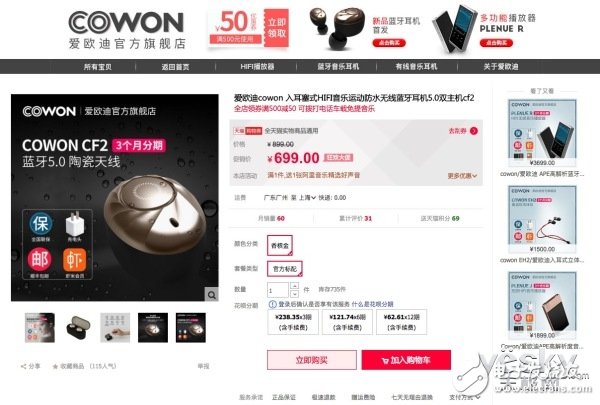The width and height of the screenshot is (600, 405).
Task: Click the red arrow icon to get coupons
Action: [474, 131]
